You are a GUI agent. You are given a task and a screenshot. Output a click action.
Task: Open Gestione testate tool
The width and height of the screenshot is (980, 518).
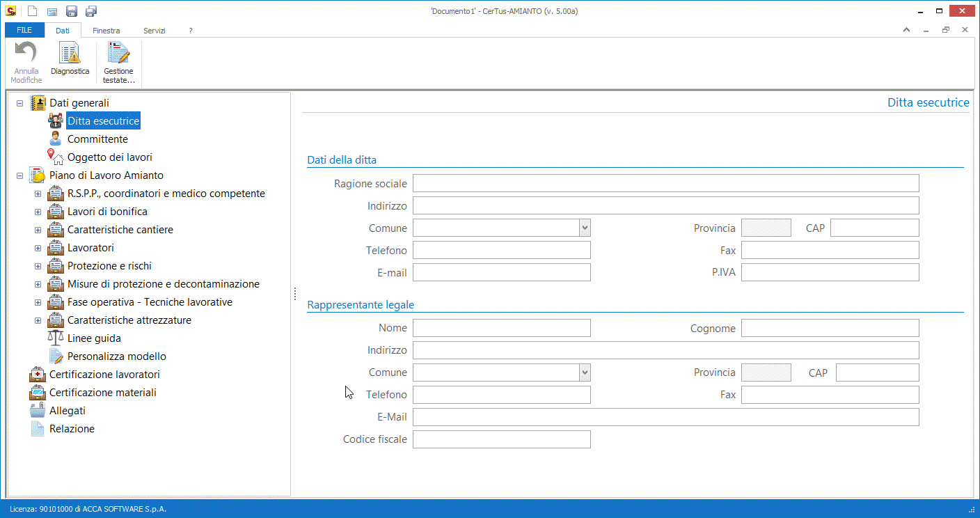coord(118,63)
